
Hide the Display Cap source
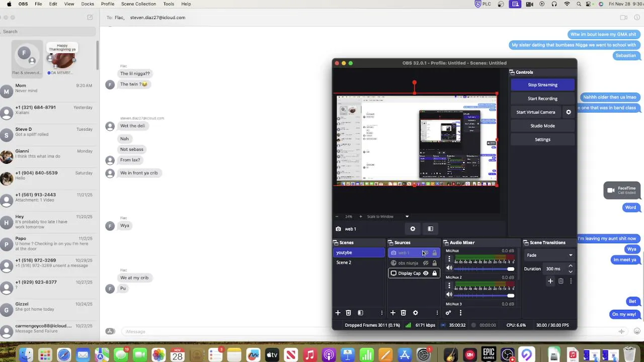(x=426, y=274)
